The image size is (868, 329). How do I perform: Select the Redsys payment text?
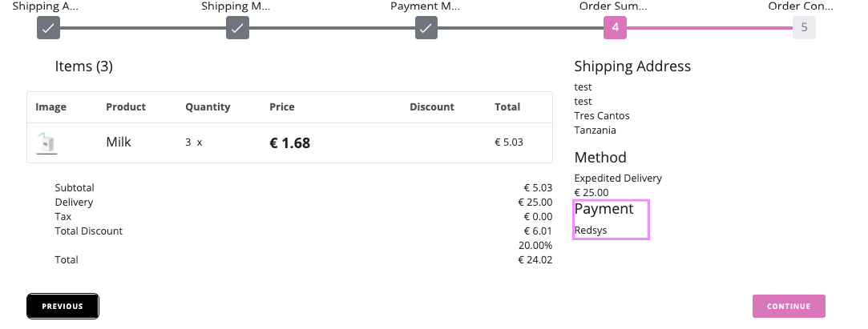pyautogui.click(x=591, y=231)
